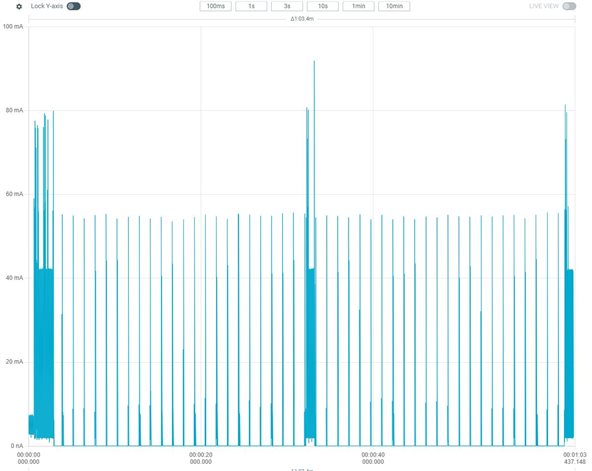Click the Δ1:03.4m window duration label

tap(302, 19)
